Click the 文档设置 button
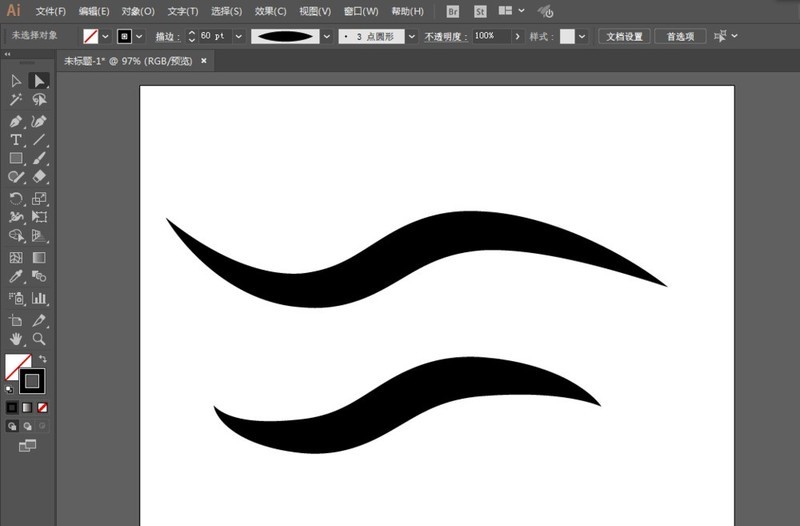800x526 pixels. (x=624, y=36)
